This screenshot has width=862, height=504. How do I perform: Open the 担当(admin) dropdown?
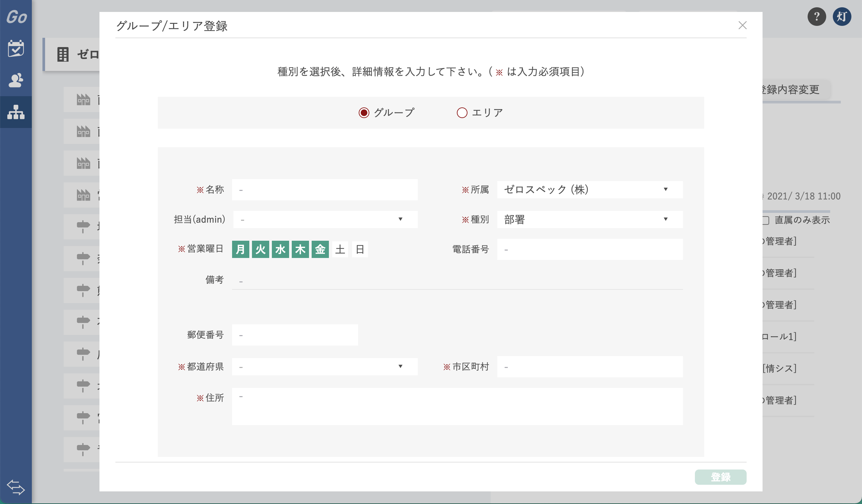[325, 219]
